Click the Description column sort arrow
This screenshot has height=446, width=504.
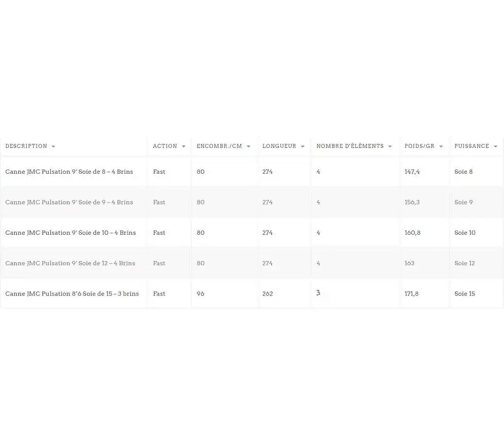click(x=53, y=146)
